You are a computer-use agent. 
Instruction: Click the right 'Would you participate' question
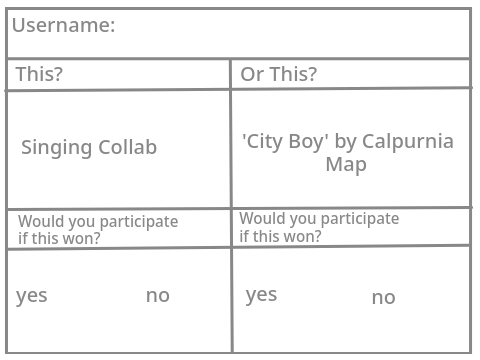[x=319, y=227]
